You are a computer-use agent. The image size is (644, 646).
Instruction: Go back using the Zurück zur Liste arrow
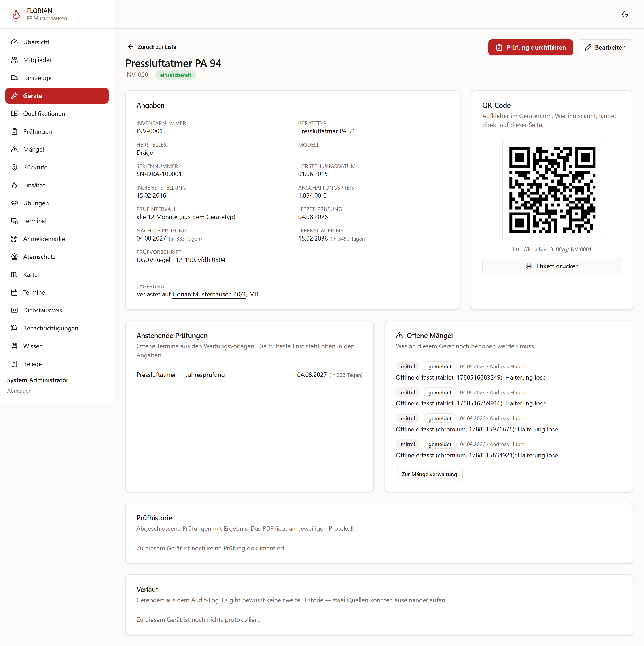(x=130, y=47)
